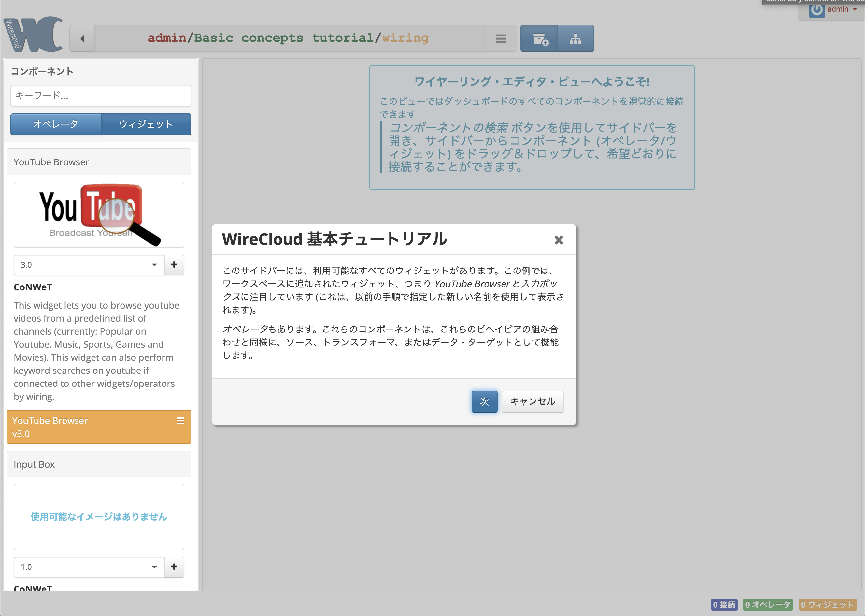
Task: Open the workspace hamburger menu
Action: pyautogui.click(x=501, y=39)
